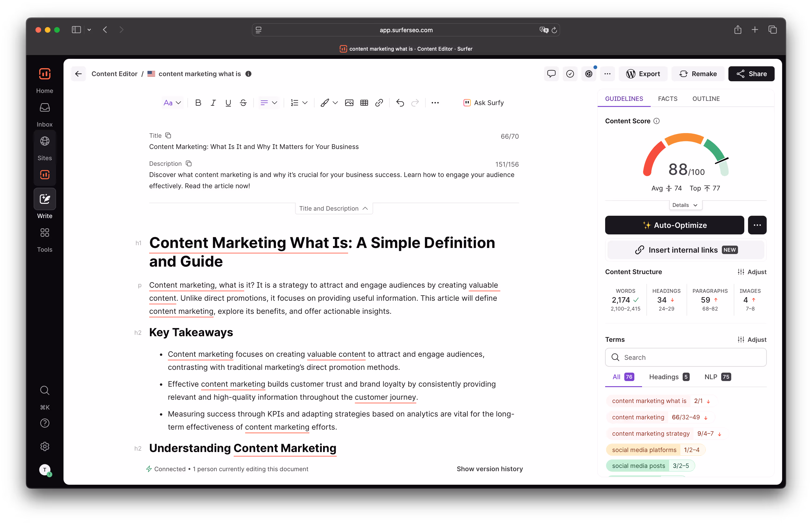The height and width of the screenshot is (523, 812).
Task: Click Show version history link
Action: 489,469
